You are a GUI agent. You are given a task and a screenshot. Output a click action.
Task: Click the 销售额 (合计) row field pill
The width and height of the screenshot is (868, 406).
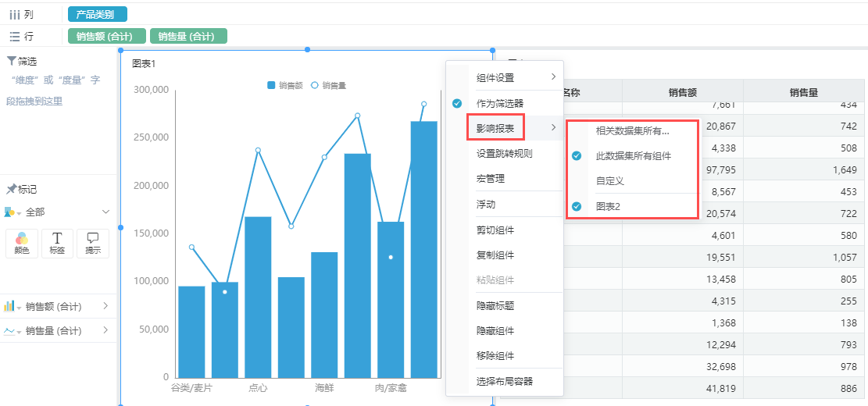[107, 37]
